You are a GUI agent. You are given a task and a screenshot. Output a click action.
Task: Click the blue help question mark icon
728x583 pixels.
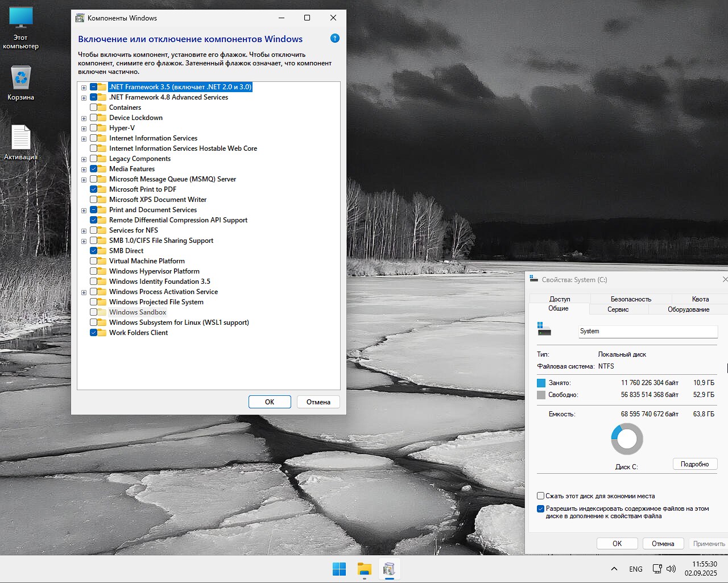(335, 38)
